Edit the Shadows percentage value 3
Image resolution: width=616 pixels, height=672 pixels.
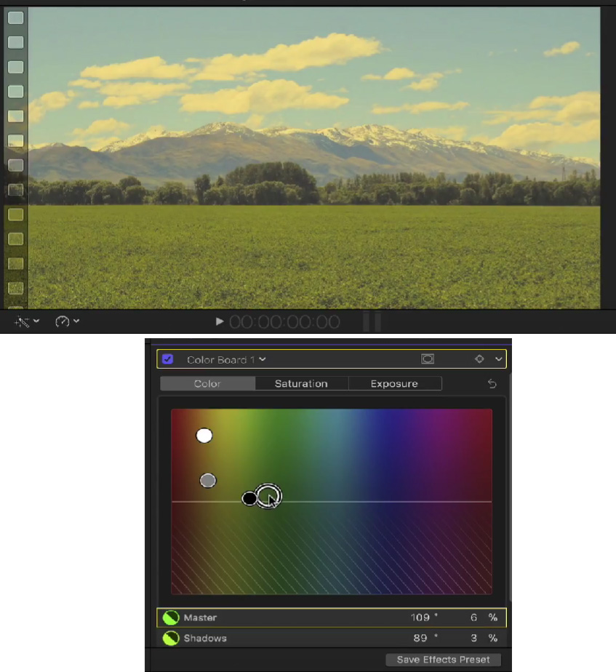473,638
